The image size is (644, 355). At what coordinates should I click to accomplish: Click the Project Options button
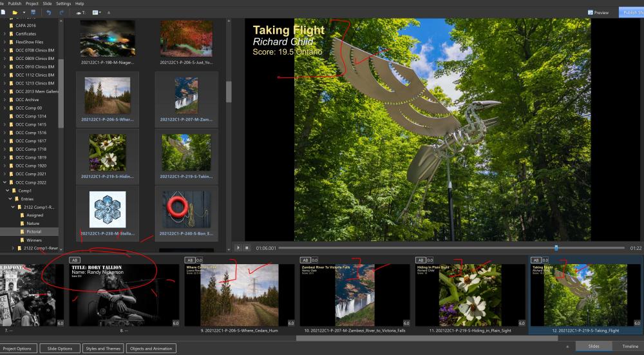pos(18,349)
